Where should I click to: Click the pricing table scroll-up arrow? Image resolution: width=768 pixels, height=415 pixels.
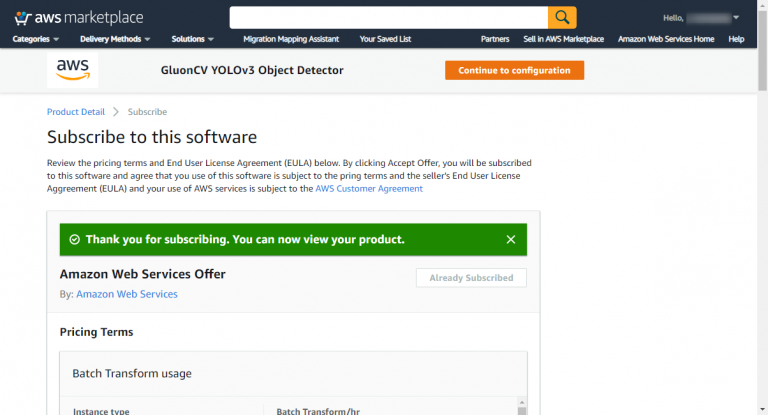pos(522,402)
